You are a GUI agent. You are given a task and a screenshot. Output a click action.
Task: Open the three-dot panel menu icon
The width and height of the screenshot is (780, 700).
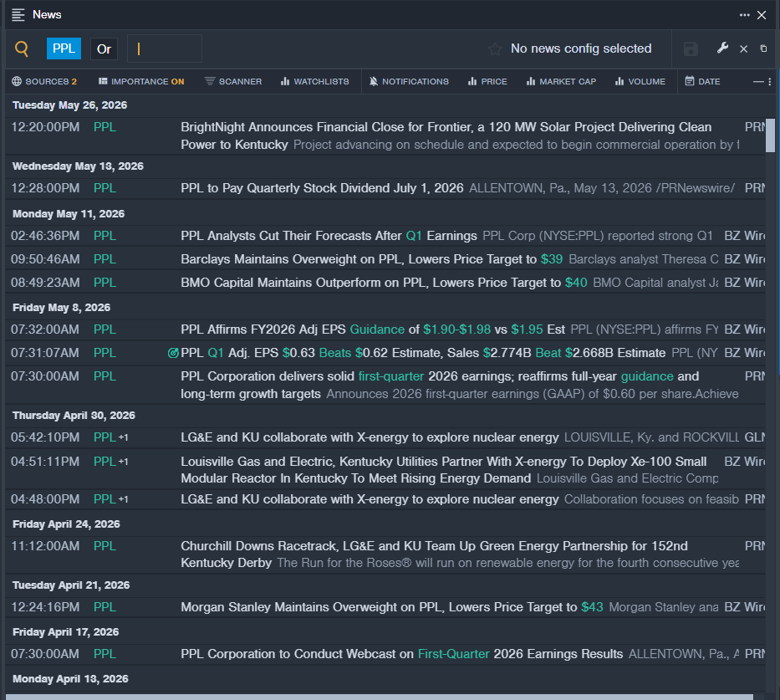(x=744, y=15)
